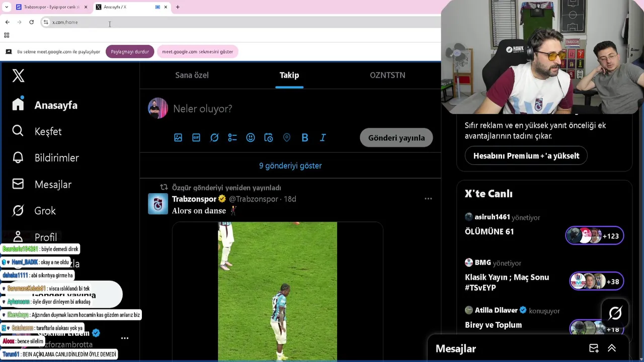Close the Anasayfa / X tab

coord(166,7)
